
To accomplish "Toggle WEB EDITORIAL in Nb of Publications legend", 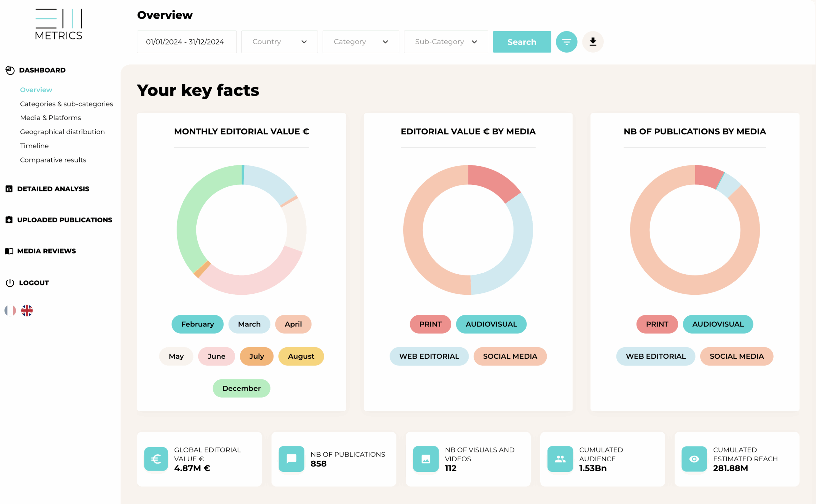I will click(x=656, y=356).
